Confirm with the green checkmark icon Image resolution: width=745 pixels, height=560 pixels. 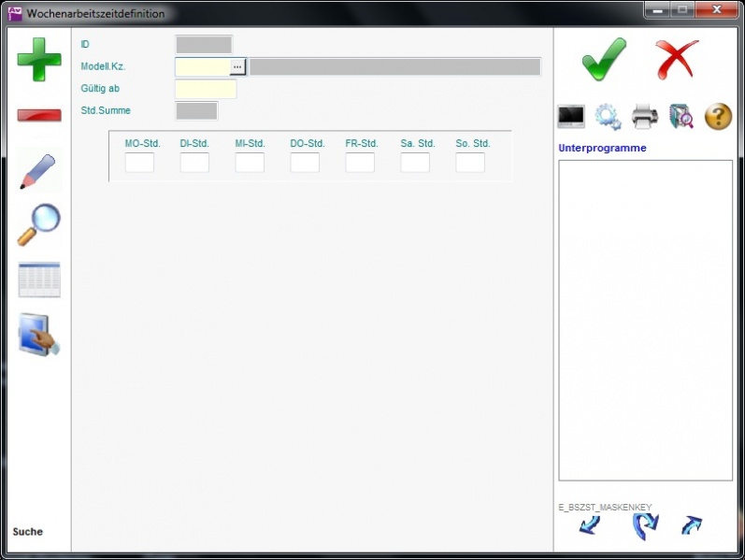tap(604, 60)
